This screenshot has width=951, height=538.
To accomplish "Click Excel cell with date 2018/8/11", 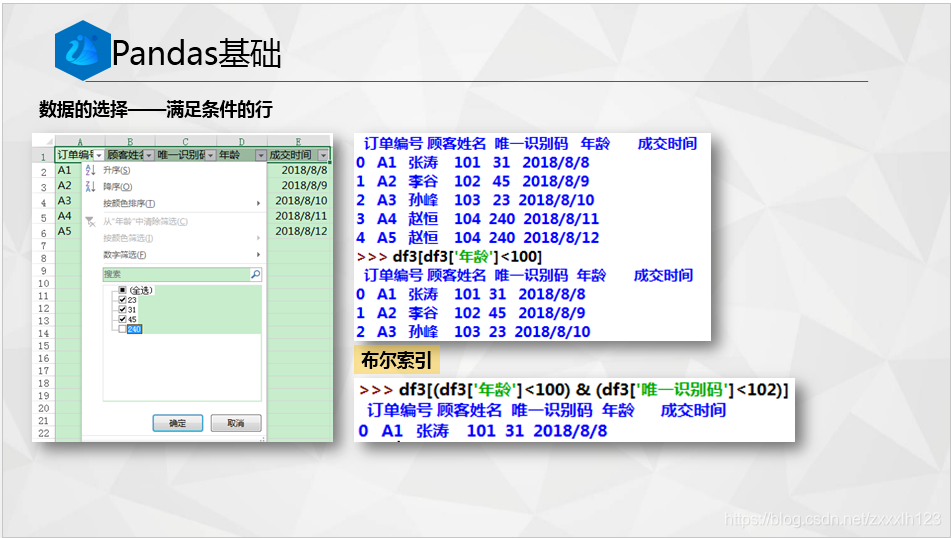I will pos(300,216).
